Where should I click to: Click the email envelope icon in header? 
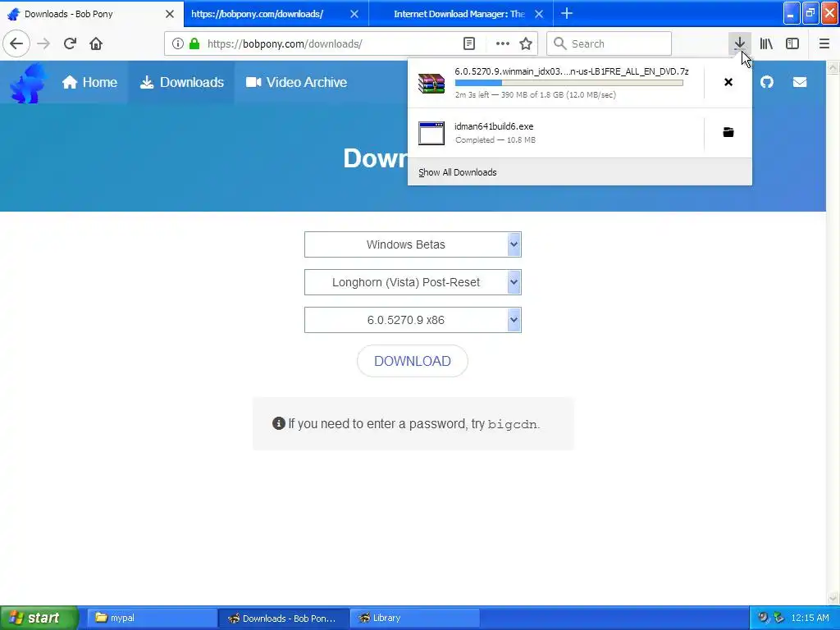799,82
